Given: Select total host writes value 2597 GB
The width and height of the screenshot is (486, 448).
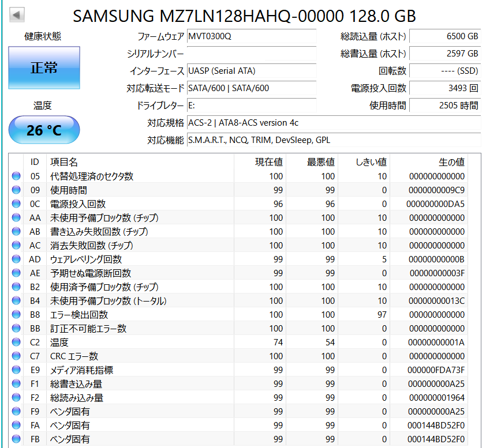Looking at the screenshot, I should 445,54.
